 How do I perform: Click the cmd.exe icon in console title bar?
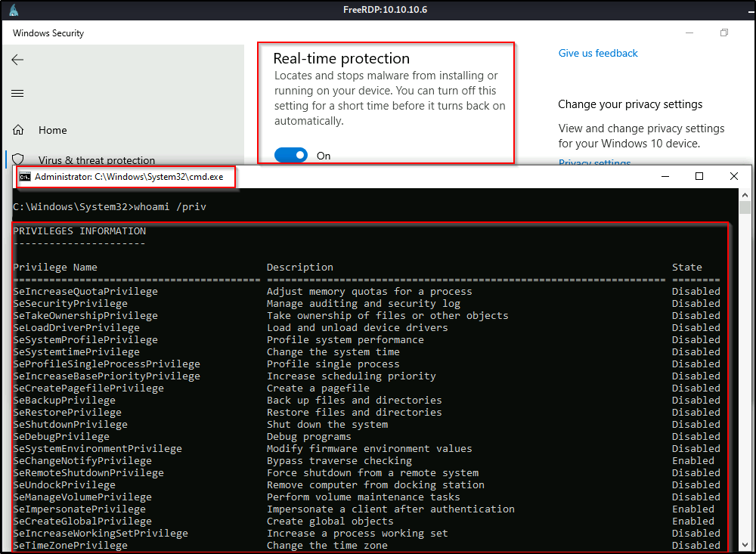(25, 177)
